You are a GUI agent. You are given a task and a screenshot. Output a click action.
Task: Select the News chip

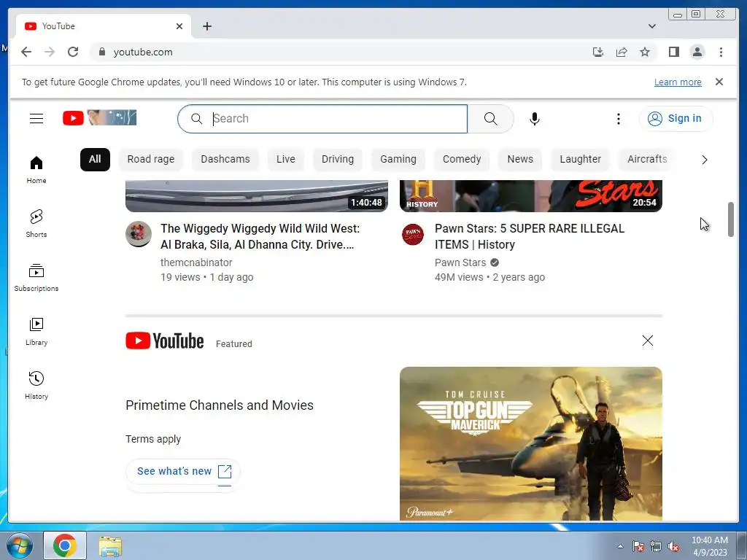519,159
